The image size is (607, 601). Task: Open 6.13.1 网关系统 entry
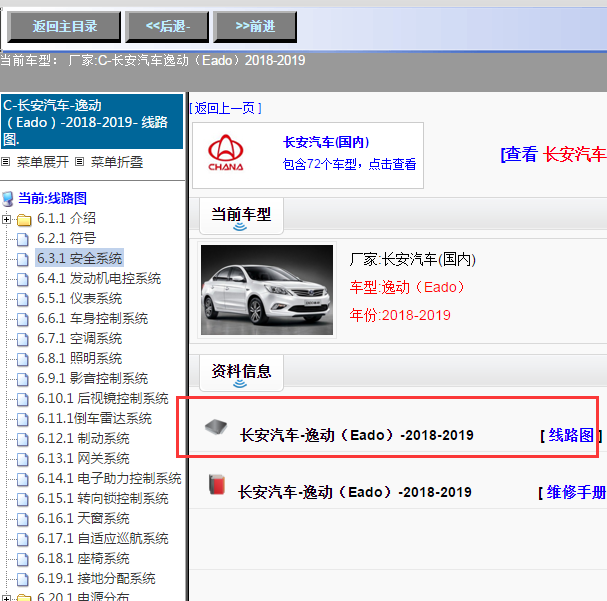pos(83,459)
